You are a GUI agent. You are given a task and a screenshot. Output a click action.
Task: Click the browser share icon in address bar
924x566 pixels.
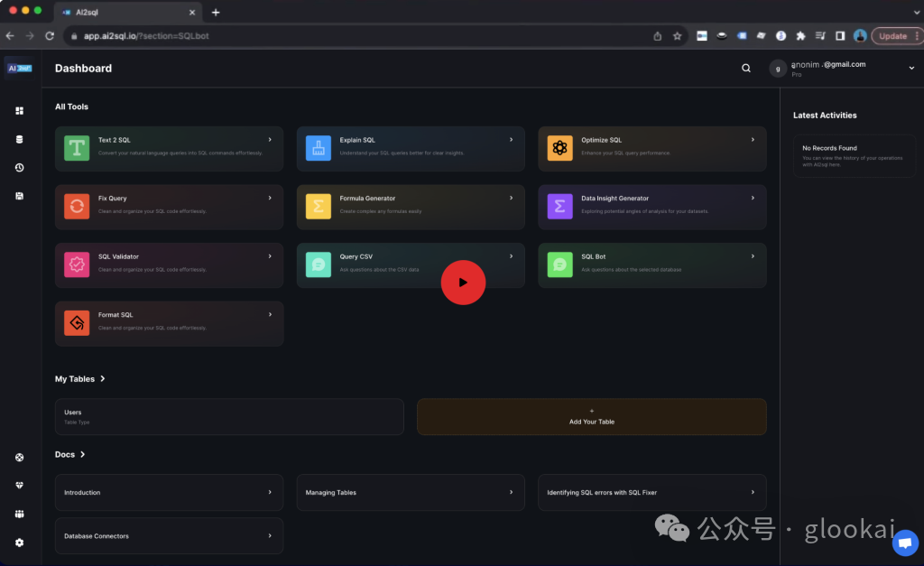[658, 36]
